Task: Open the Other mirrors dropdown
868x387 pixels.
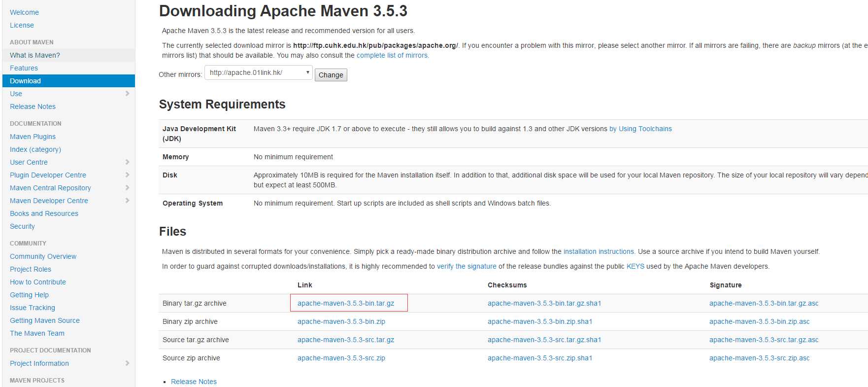Action: click(259, 72)
